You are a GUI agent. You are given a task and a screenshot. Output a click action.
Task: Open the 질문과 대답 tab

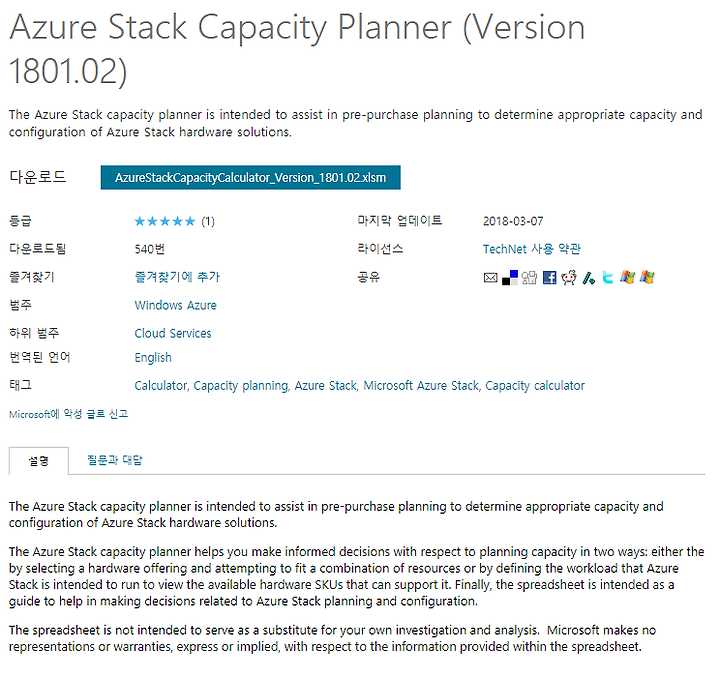115,460
